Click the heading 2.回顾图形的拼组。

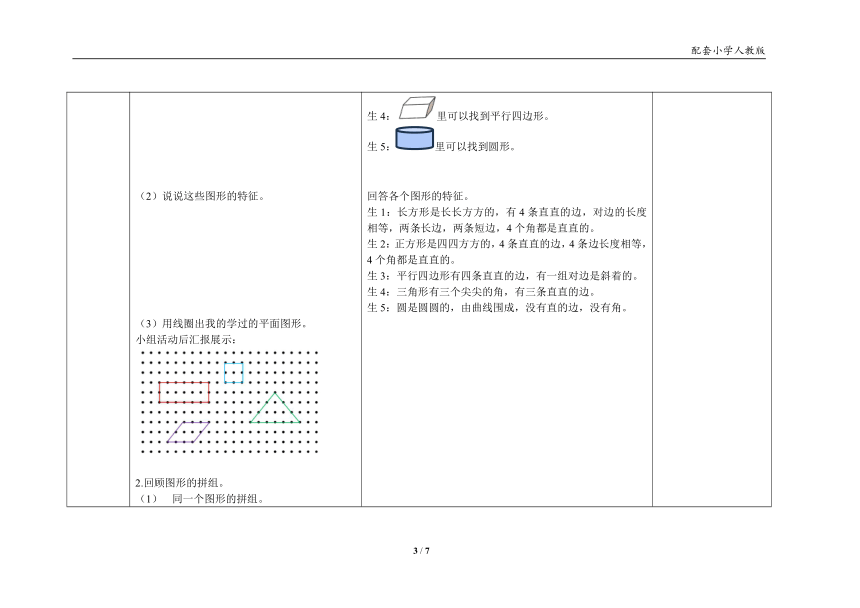(x=180, y=483)
